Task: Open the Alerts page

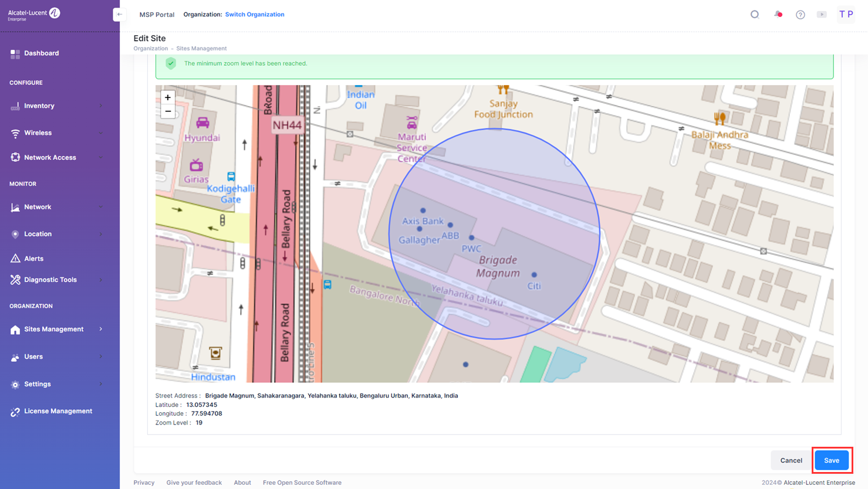Action: pos(33,259)
